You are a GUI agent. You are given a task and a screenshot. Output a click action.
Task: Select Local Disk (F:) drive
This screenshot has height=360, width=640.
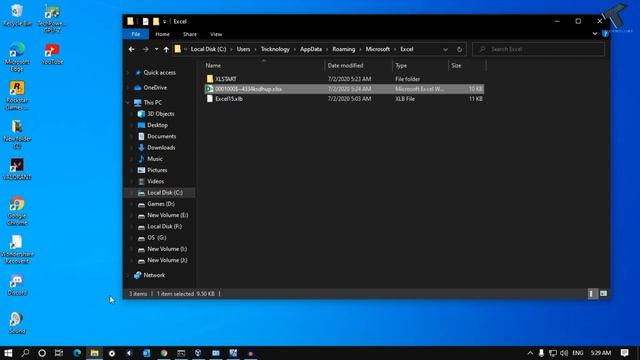click(x=164, y=226)
